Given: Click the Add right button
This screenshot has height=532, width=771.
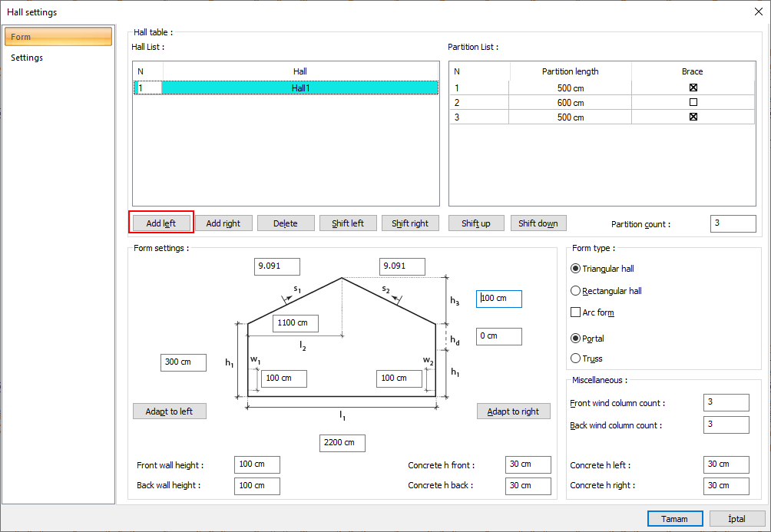Looking at the screenshot, I should pos(223,223).
